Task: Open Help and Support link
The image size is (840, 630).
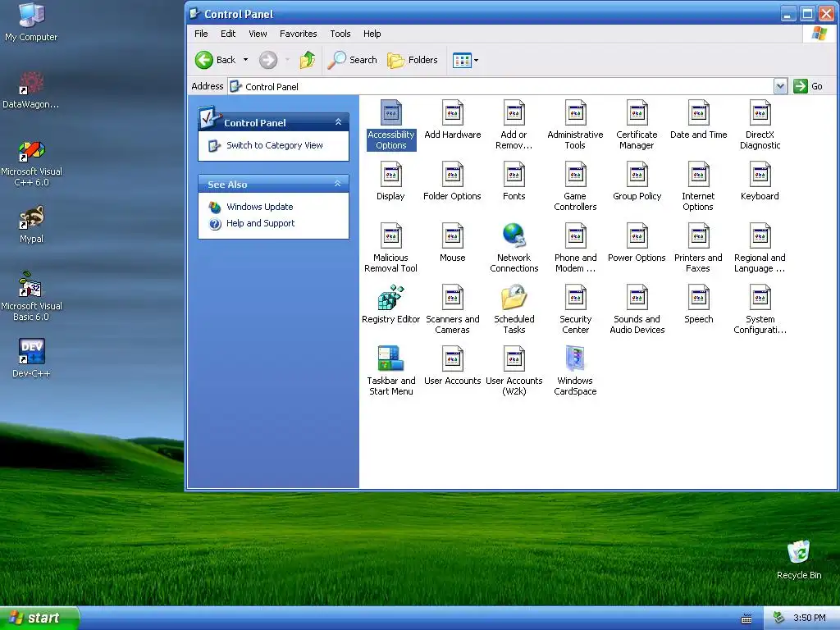Action: click(x=260, y=223)
